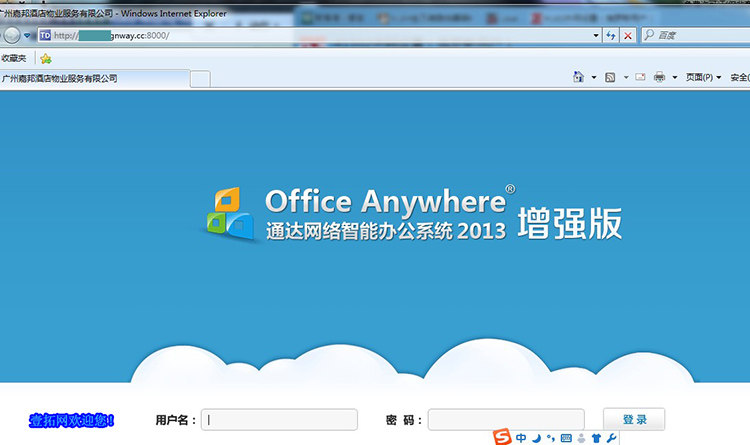
Task: Click the home page icon
Action: [578, 77]
